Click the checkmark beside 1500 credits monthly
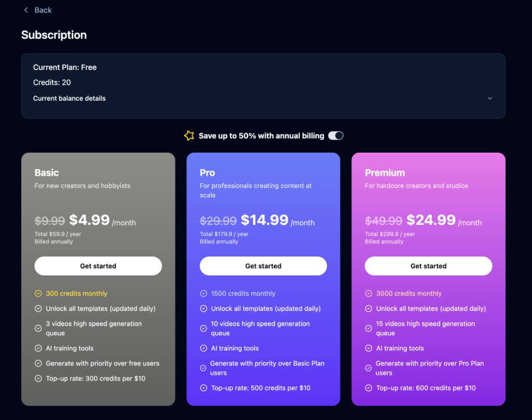Viewport: 532px width, 420px height. pos(204,293)
